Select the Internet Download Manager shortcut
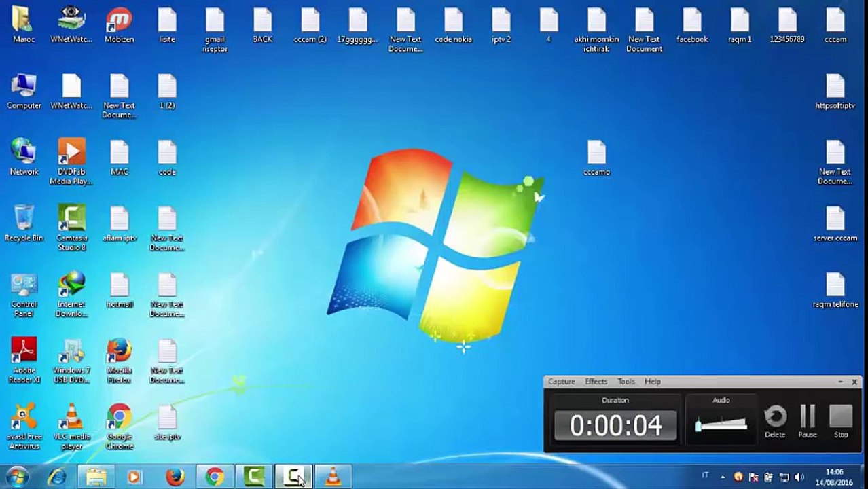Screen dimensions: 868x489 [71, 295]
